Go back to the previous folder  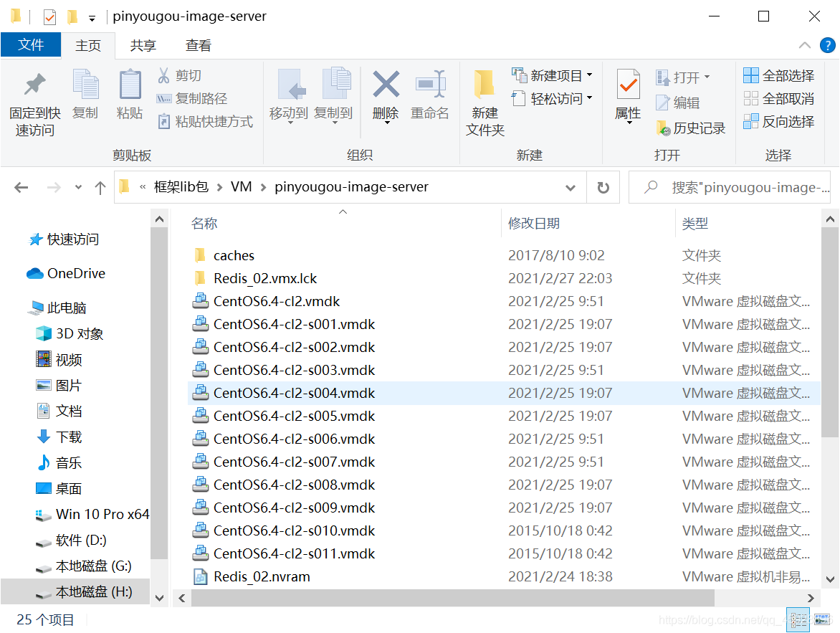click(x=22, y=187)
